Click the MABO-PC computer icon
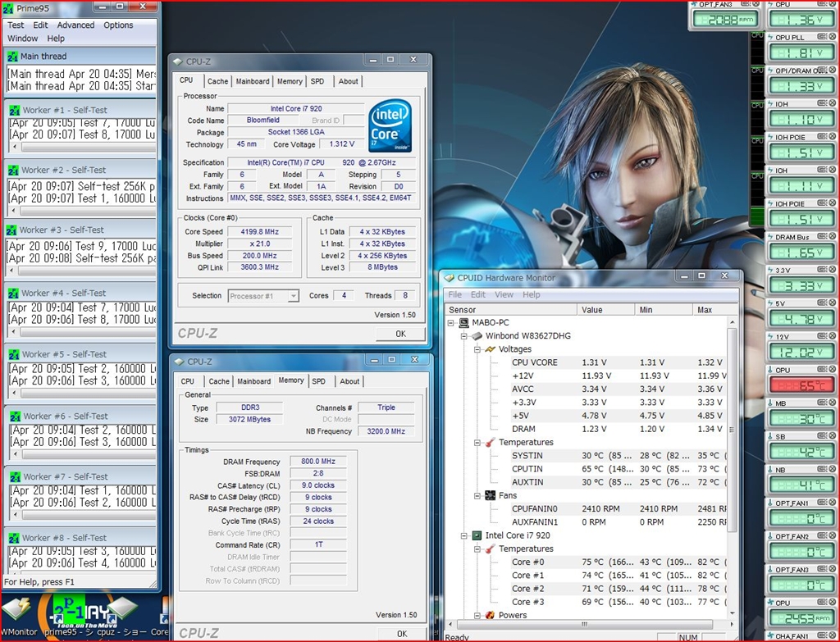The height and width of the screenshot is (642, 840). [x=464, y=322]
